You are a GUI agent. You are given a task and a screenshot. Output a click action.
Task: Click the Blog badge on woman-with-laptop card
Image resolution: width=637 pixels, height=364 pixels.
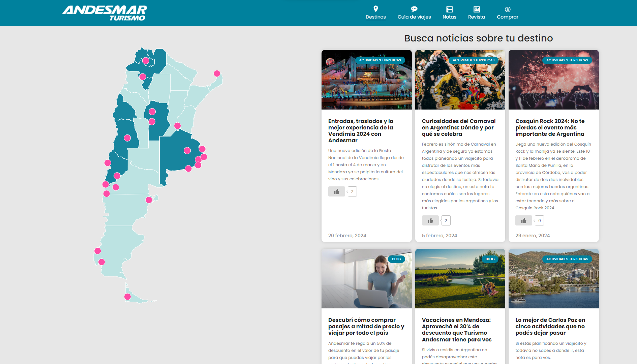tap(396, 259)
